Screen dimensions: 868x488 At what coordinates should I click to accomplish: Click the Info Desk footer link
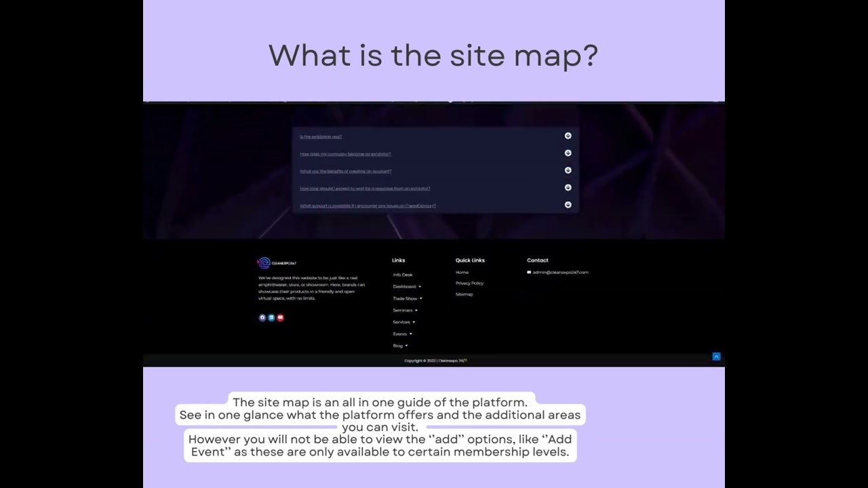click(403, 274)
